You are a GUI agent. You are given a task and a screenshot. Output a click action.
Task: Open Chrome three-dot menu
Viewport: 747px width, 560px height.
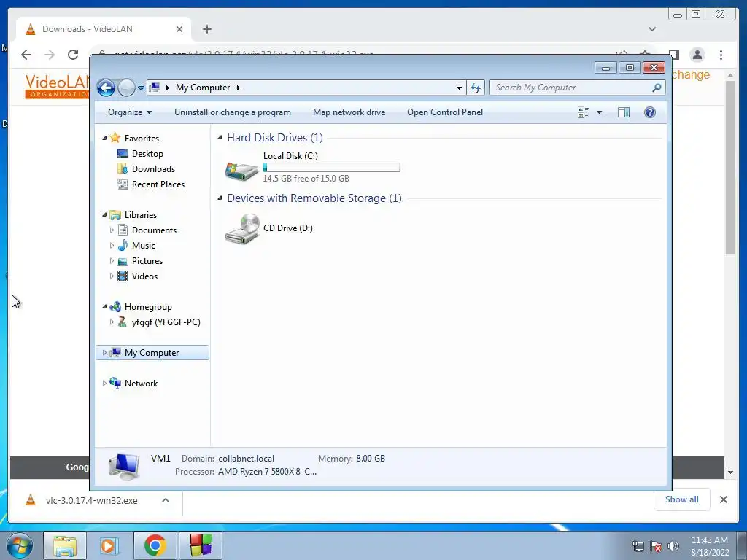coord(721,55)
